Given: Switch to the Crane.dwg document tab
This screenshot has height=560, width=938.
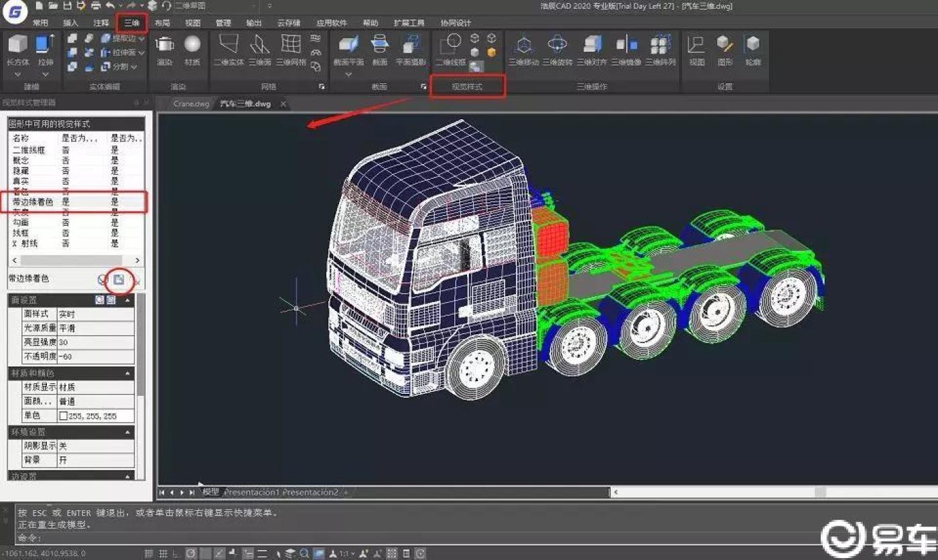Looking at the screenshot, I should pyautogui.click(x=191, y=104).
